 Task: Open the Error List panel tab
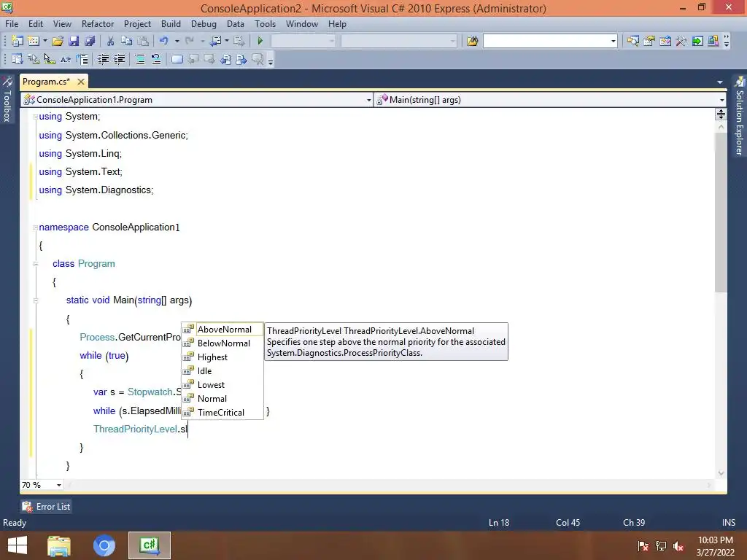[46, 507]
